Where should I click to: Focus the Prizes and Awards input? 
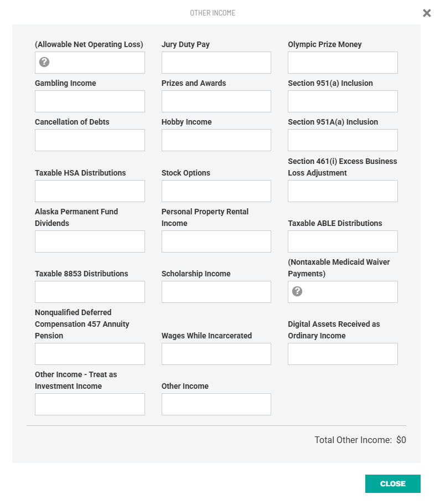click(x=216, y=101)
